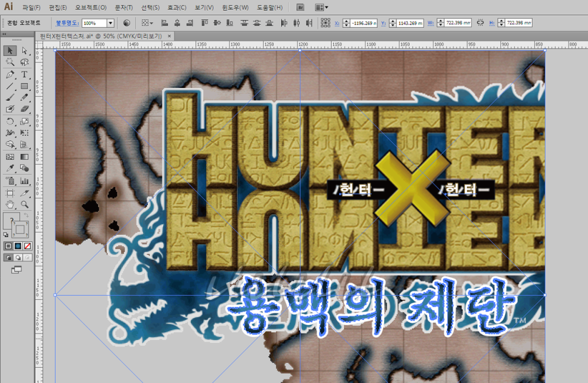This screenshot has height=383, width=588.
Task: Select the Scale tool
Action: pyautogui.click(x=24, y=122)
